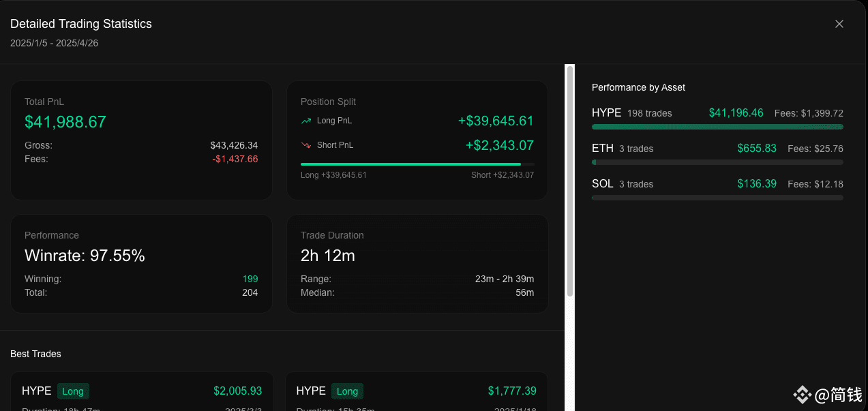868x411 pixels.
Task: Click the Short +$2,343.07 label under the split bar
Action: [x=503, y=175]
